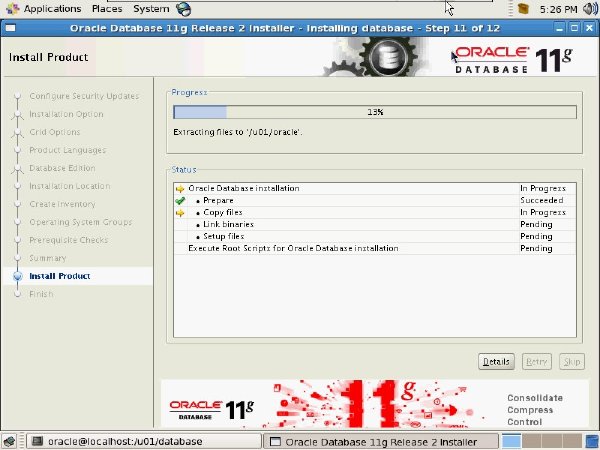600x450 pixels.
Task: Open the installer window menu icon
Action: tap(10, 28)
